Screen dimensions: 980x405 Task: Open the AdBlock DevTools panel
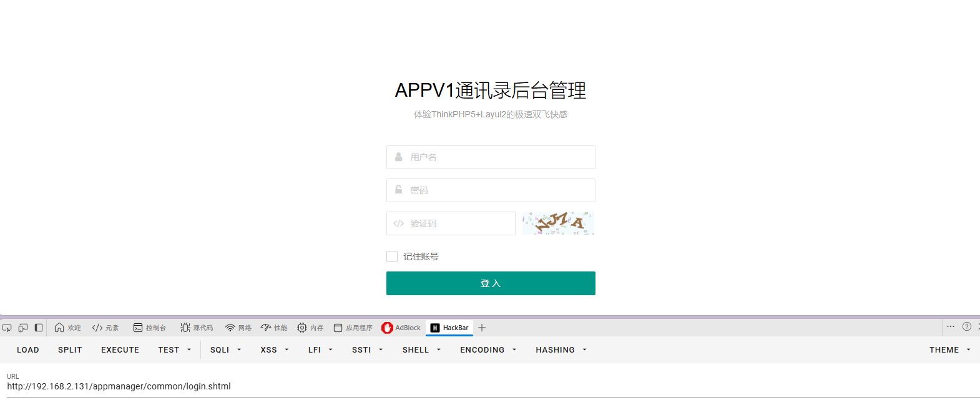pyautogui.click(x=401, y=328)
